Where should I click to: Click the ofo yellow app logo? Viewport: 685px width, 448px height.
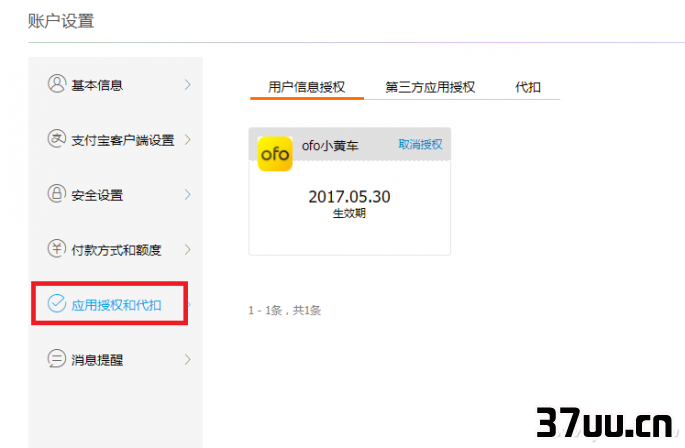point(275,153)
